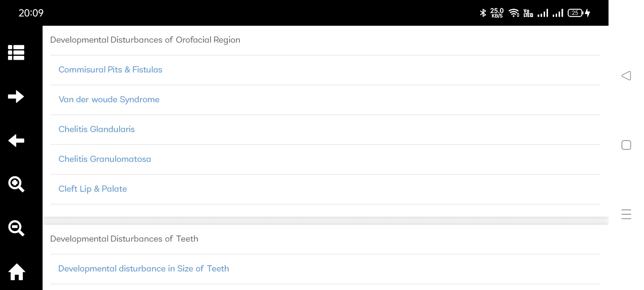Zoom in using the magnifier plus icon
Viewport: 644px width, 290px height.
pyautogui.click(x=16, y=184)
